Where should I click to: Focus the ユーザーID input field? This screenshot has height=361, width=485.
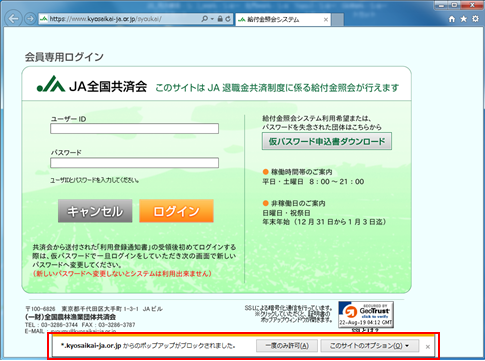pyautogui.click(x=134, y=128)
